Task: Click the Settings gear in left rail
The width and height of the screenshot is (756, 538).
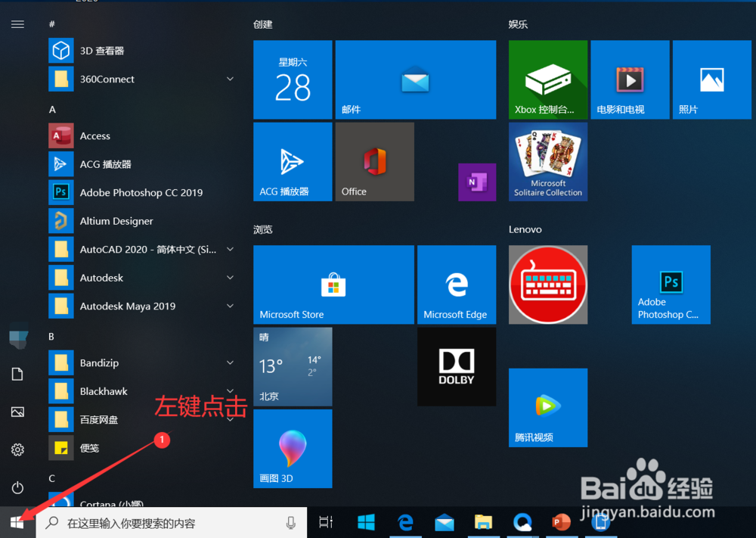Action: pyautogui.click(x=17, y=449)
